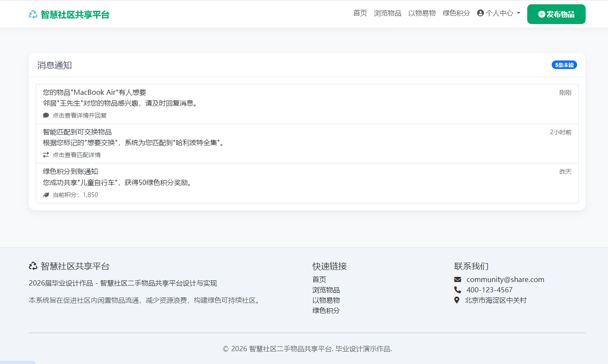The width and height of the screenshot is (608, 364).
Task: Click footer quick link 浏览物品
Action: [x=326, y=290]
